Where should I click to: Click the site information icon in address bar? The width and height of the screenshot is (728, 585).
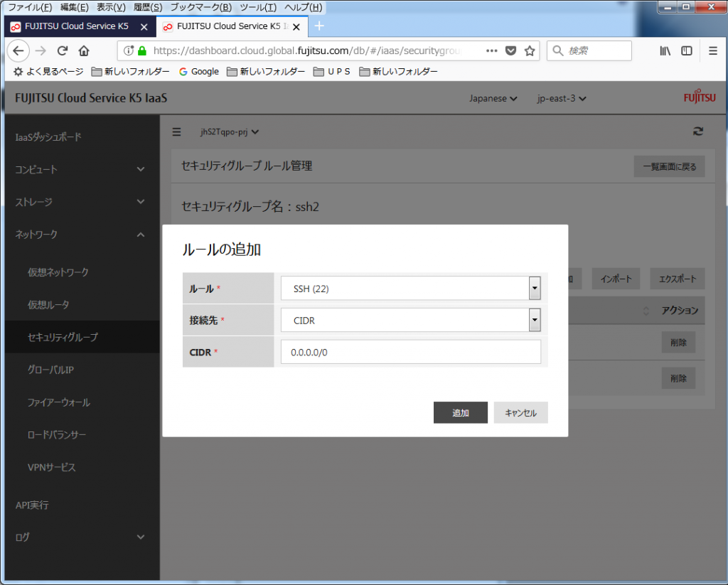[129, 50]
